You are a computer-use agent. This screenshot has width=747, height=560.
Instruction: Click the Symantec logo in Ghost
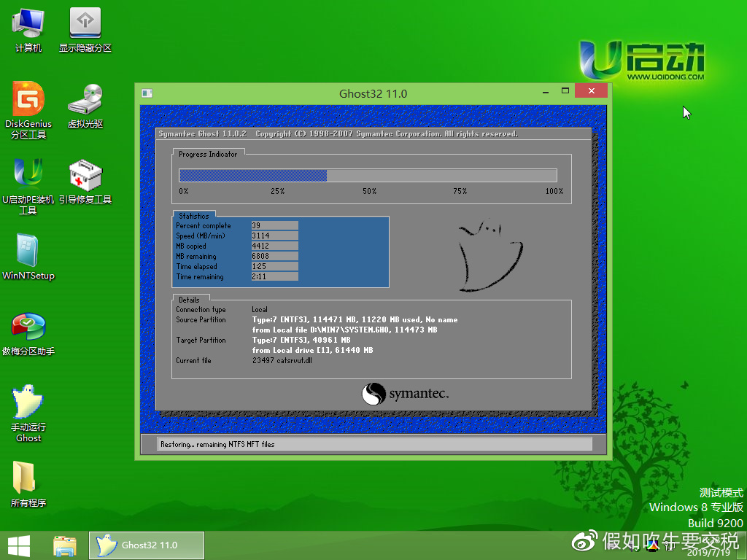pos(406,394)
